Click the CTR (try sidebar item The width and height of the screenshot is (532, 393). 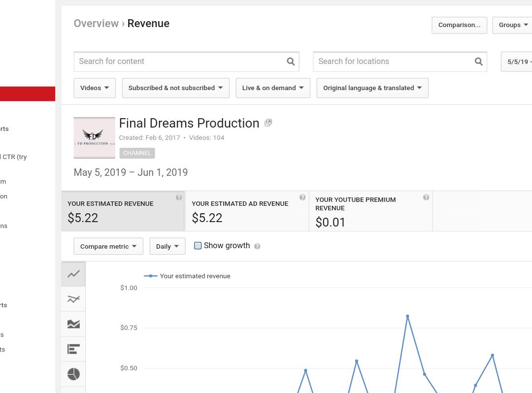click(14, 157)
